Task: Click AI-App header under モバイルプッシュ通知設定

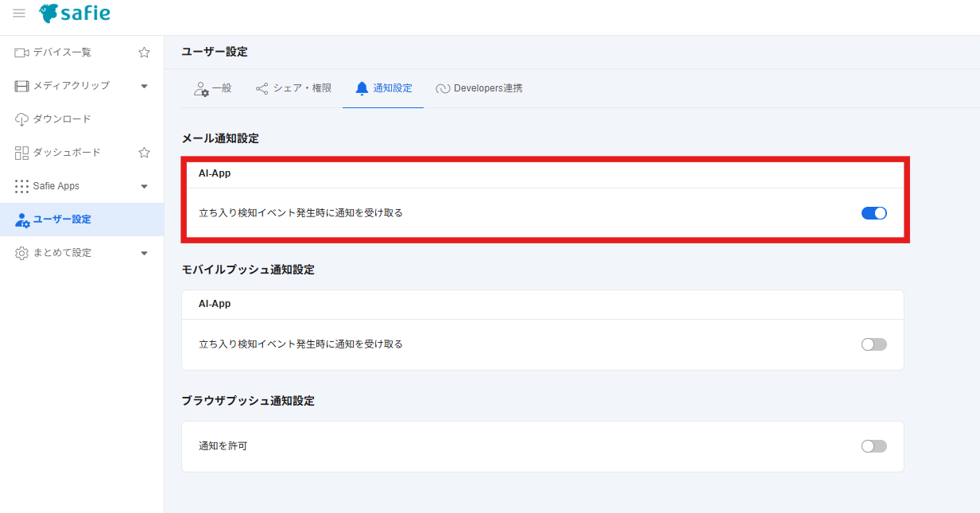Action: click(x=215, y=304)
